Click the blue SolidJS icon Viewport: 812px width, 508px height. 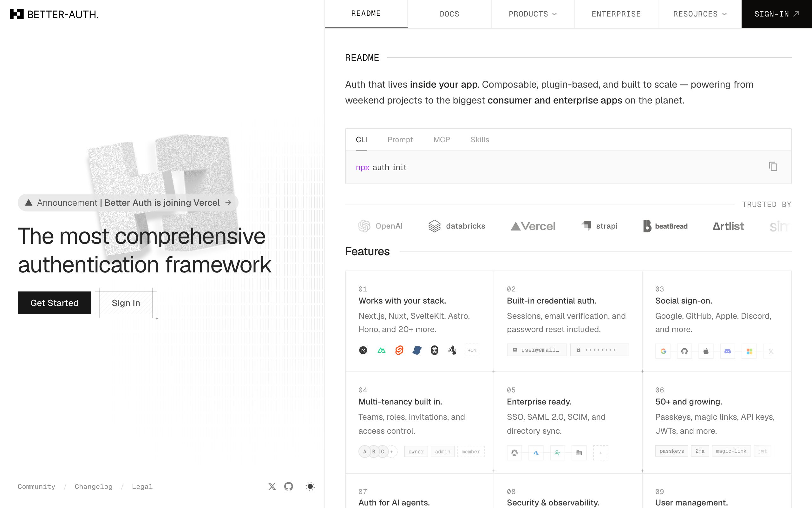click(417, 351)
